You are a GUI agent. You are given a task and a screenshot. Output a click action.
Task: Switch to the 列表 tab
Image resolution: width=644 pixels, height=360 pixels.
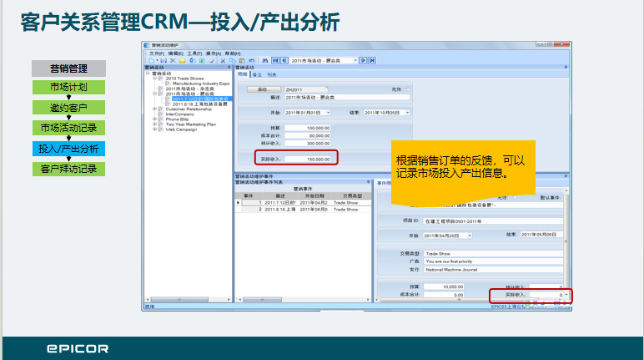pyautogui.click(x=271, y=75)
